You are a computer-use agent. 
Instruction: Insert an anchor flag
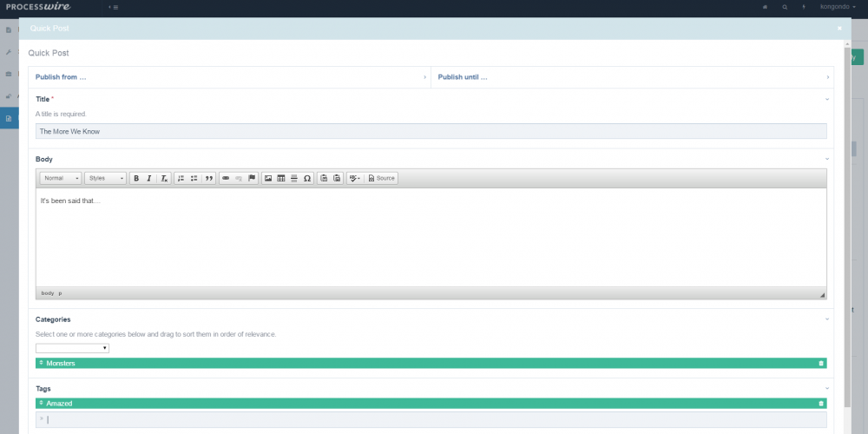(253, 178)
